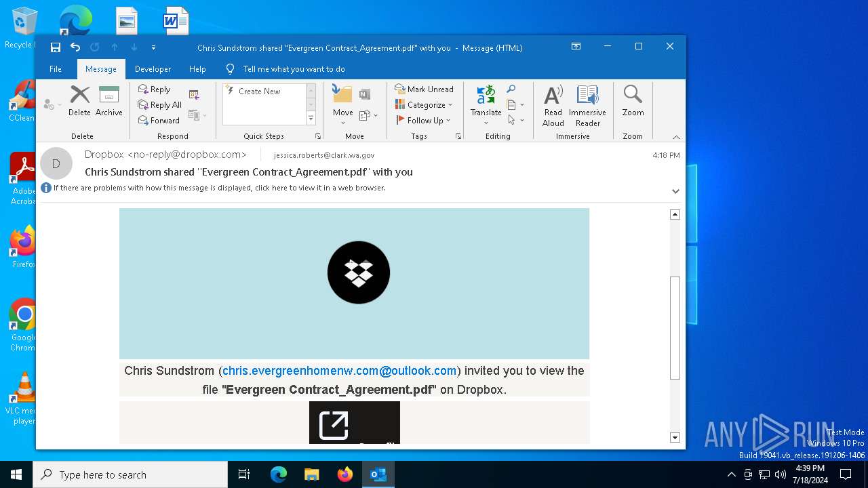Open the Quick Steps dialog launcher

click(x=318, y=136)
